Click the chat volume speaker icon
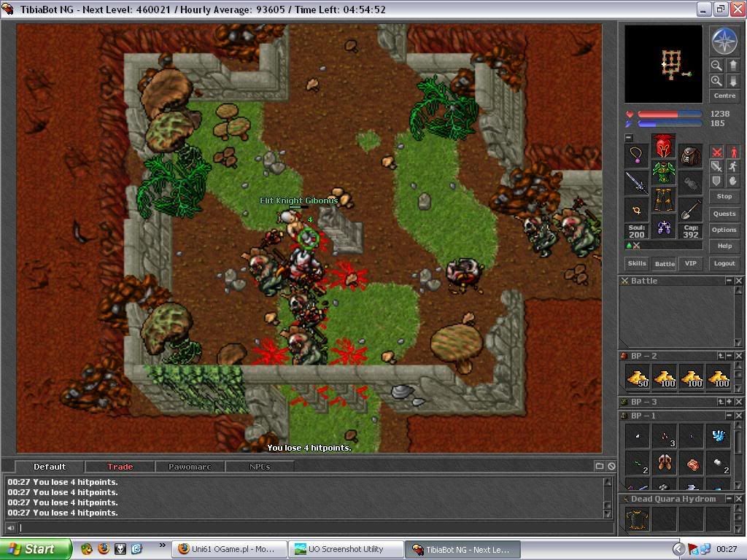747x560 pixels. pyautogui.click(x=10, y=528)
